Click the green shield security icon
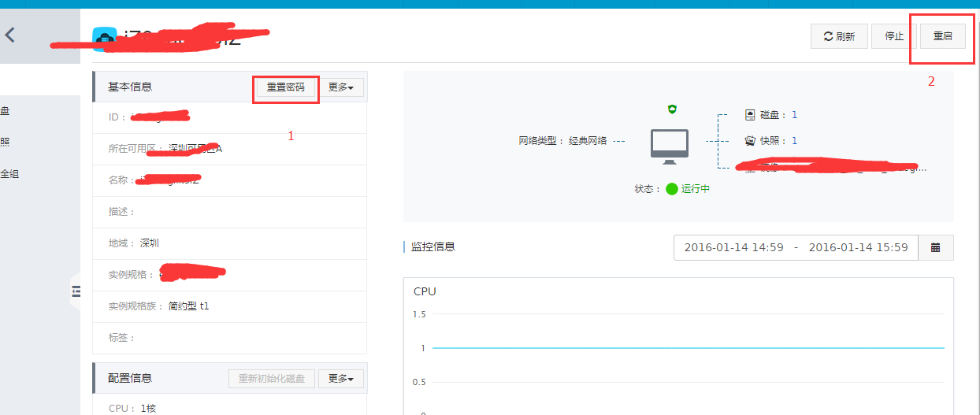980x415 pixels. (672, 109)
